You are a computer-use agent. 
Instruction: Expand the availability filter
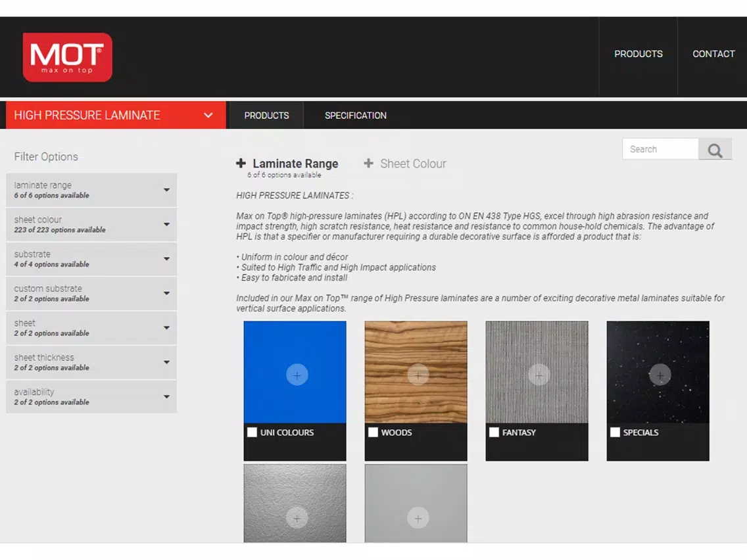click(91, 397)
